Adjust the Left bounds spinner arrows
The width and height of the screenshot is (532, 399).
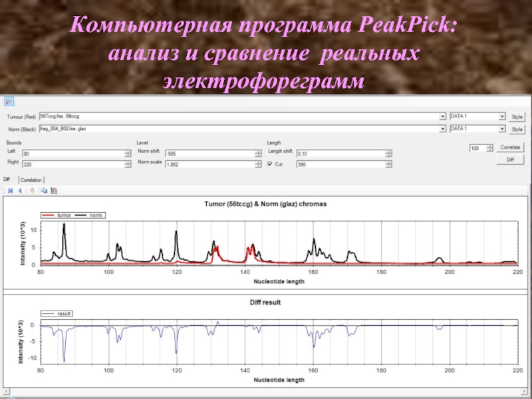coord(128,154)
